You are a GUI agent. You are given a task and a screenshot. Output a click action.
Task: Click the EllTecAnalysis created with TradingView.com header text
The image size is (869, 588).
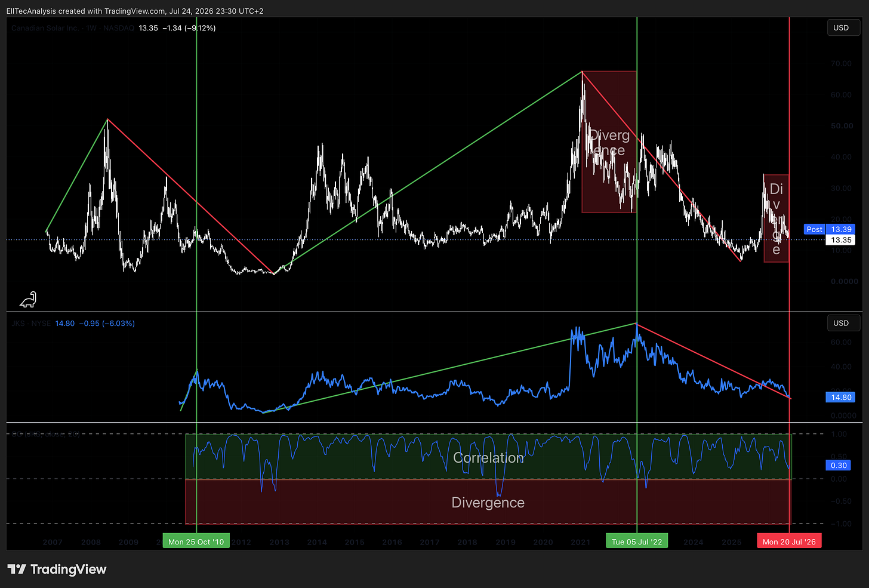(x=135, y=11)
